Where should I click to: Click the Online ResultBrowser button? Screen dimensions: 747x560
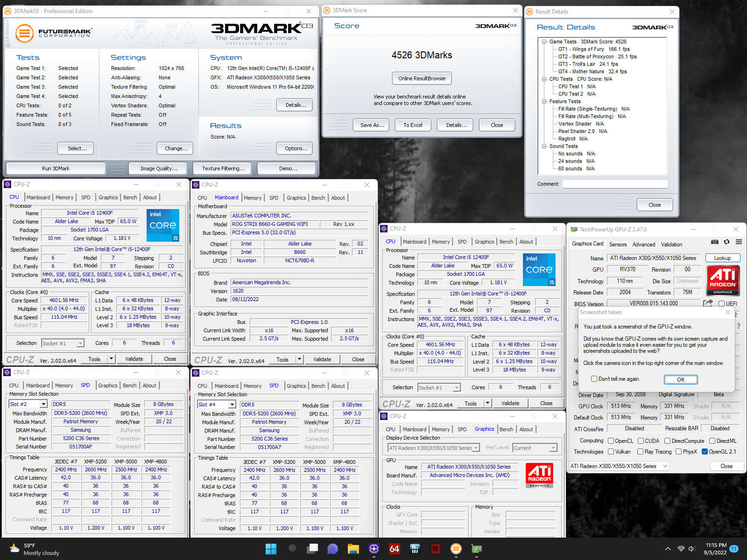coord(422,78)
